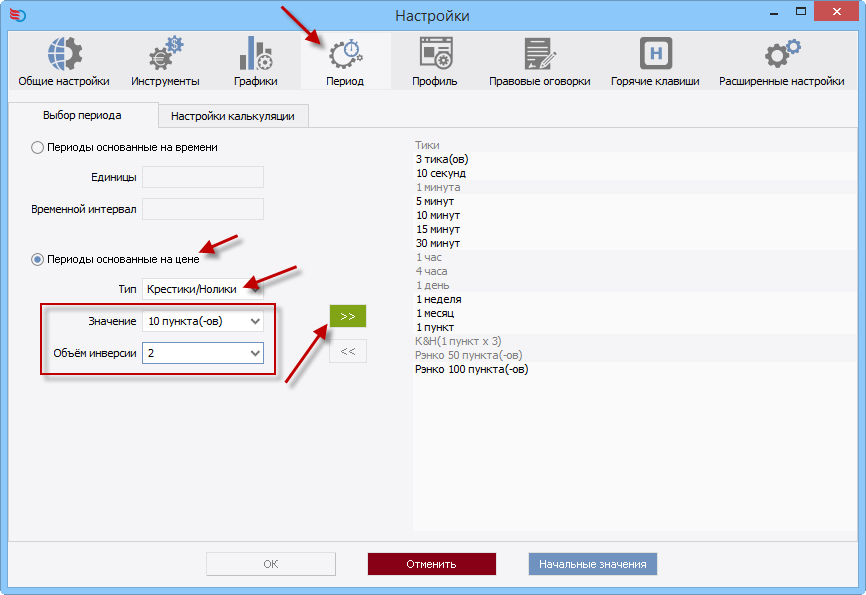The image size is (866, 595).
Task: Switch to the Настройки калькуляции tab
Action: [232, 116]
